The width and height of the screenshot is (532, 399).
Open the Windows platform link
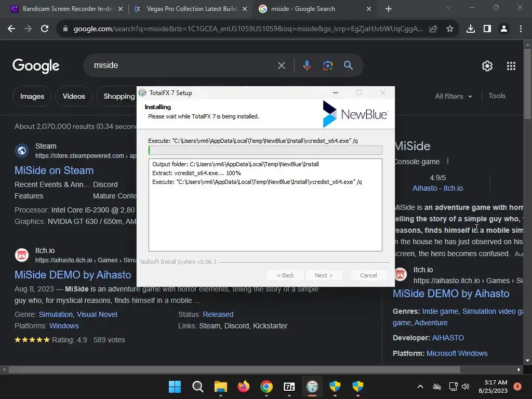[64, 326]
